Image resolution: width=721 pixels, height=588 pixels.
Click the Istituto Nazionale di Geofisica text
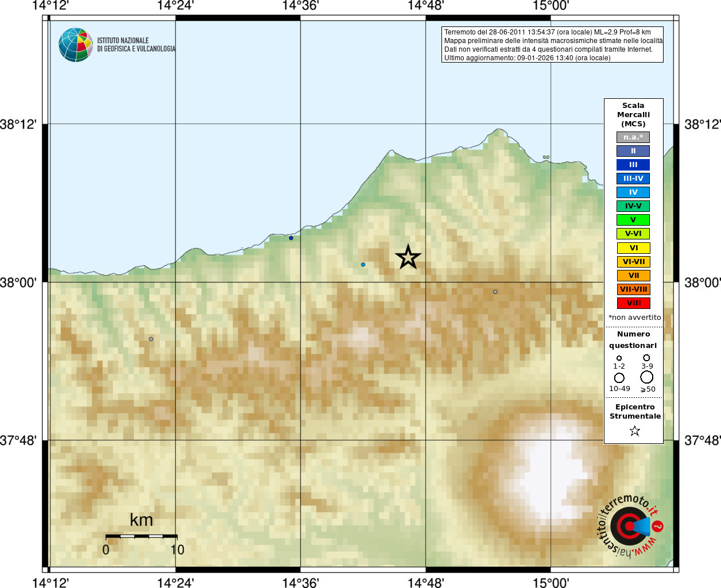[x=136, y=45]
